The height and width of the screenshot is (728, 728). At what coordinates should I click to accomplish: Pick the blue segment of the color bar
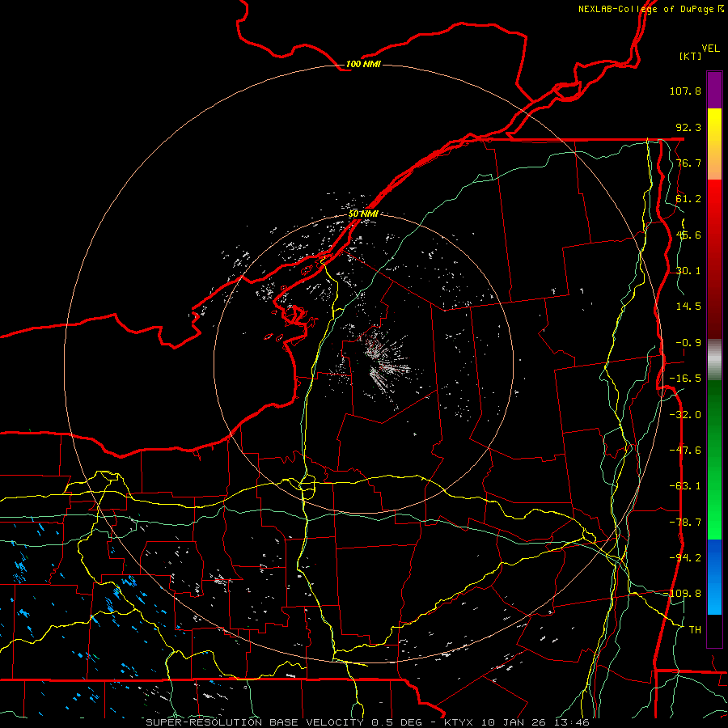[714, 577]
